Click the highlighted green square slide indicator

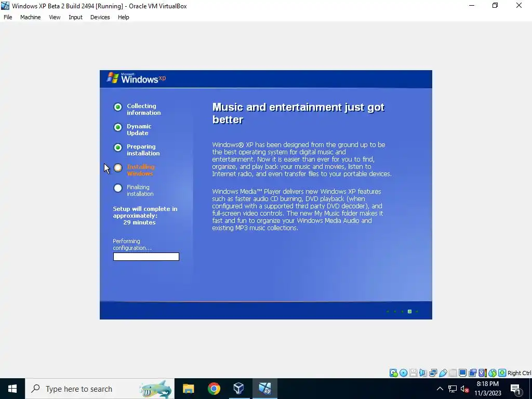click(409, 312)
